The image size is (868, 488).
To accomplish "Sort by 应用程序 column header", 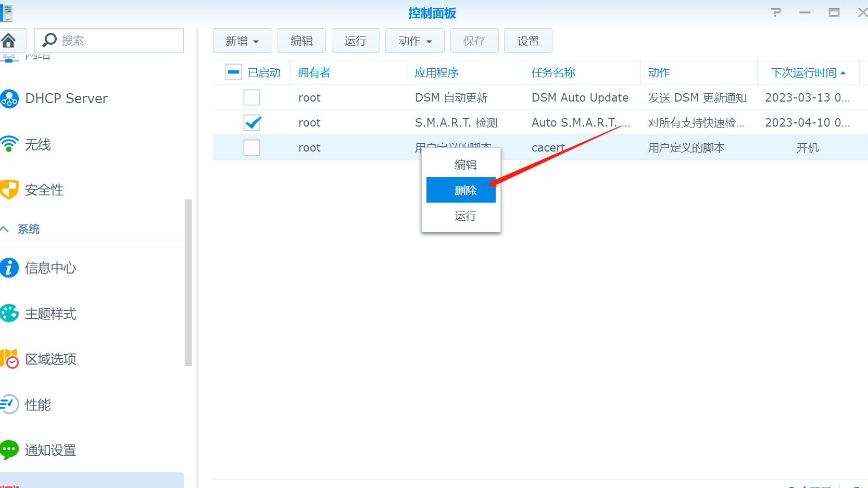I will point(465,72).
